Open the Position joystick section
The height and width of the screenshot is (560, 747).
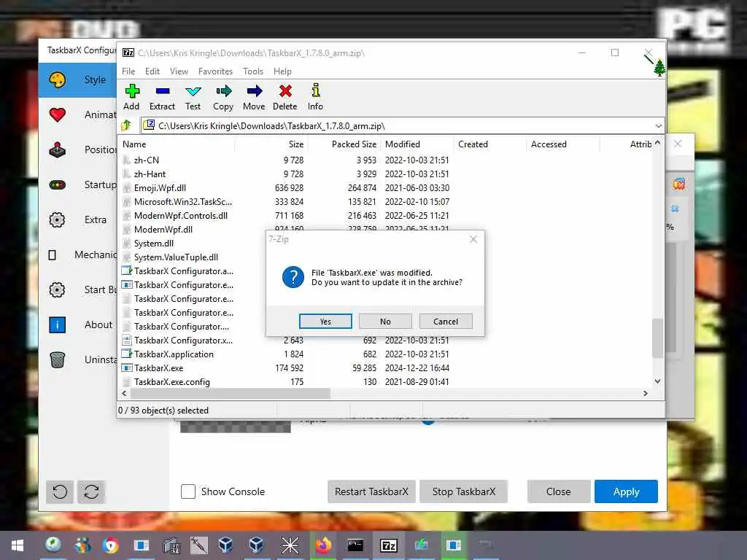[78, 149]
